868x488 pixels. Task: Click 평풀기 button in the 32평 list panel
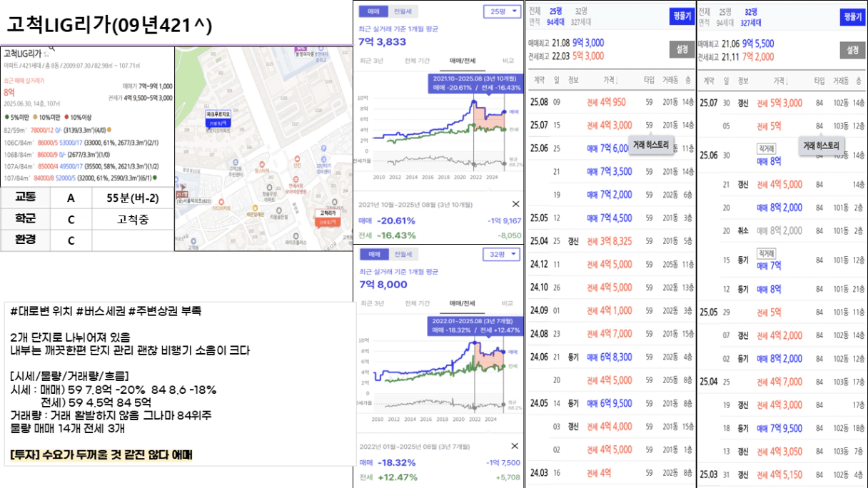(852, 16)
